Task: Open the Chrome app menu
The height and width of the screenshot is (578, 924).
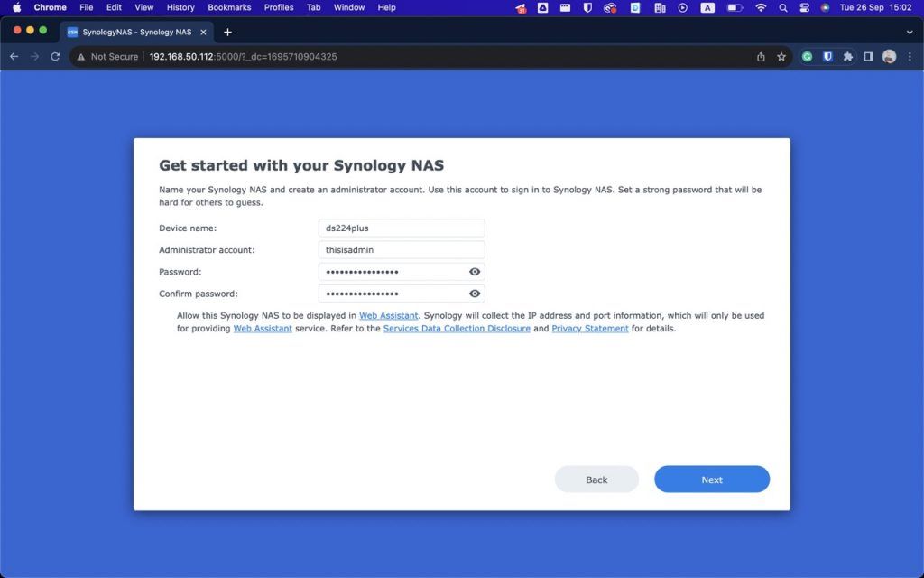Action: coord(51,7)
